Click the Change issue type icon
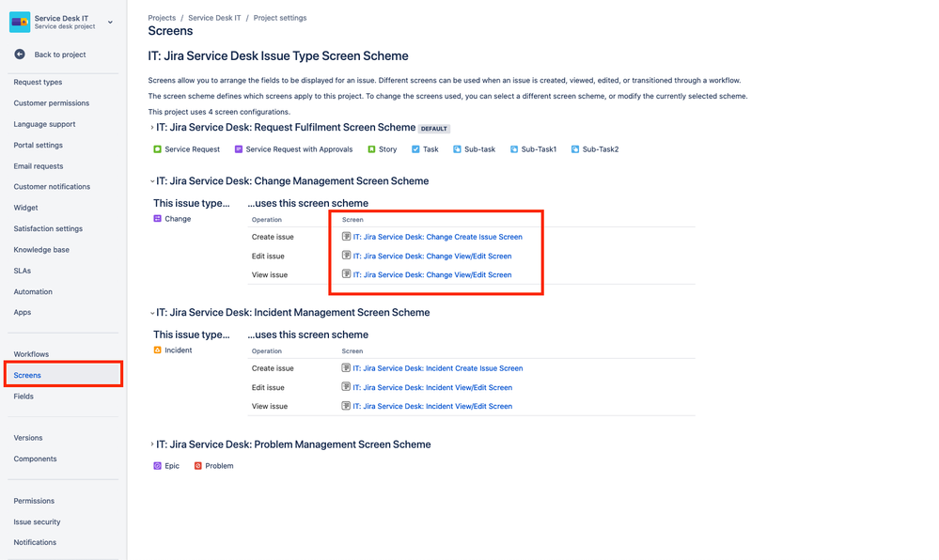939x560 pixels. (158, 219)
